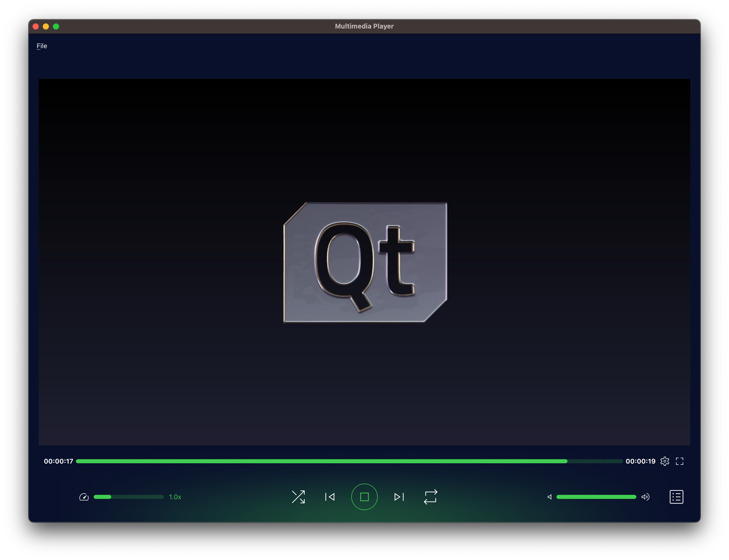Click the playback speed gauge icon
Image resolution: width=729 pixels, height=560 pixels.
click(84, 497)
